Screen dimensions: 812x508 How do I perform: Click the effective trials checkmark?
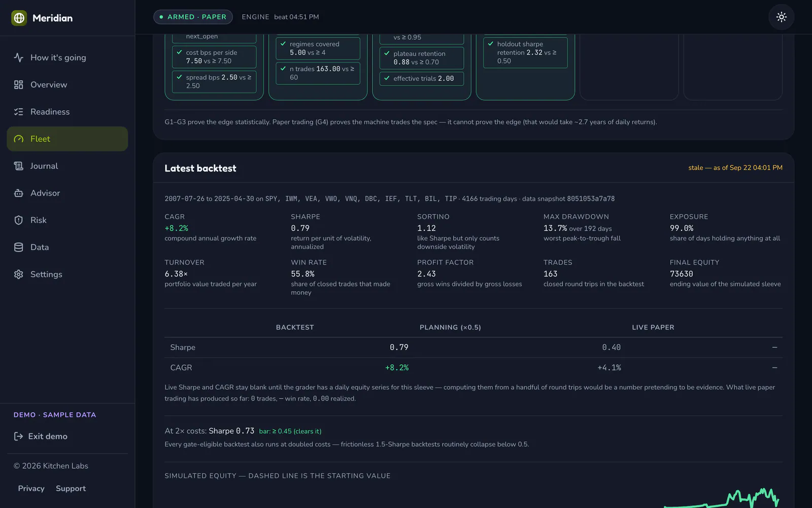tap(387, 78)
